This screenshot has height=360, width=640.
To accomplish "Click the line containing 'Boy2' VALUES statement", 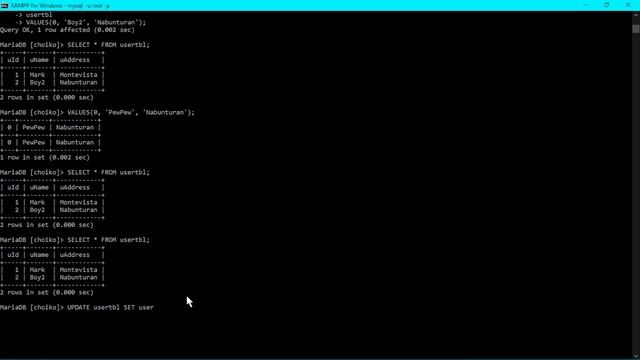I will (80, 22).
